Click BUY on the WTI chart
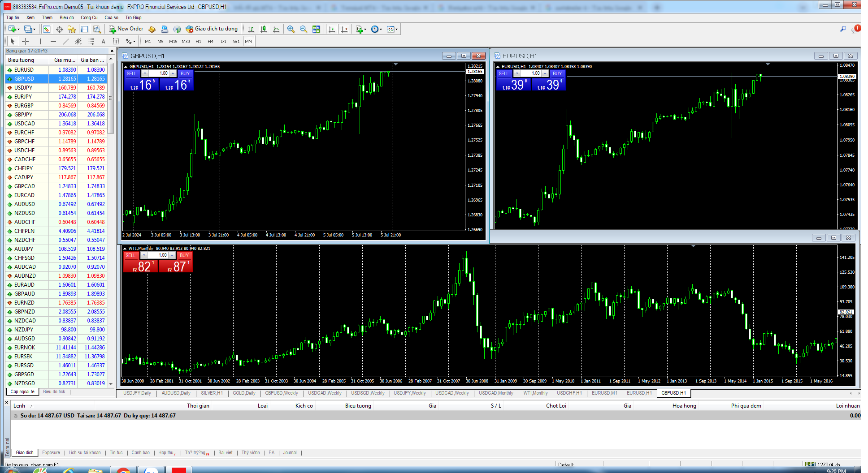Viewport: 868px width, 473px height. tap(184, 255)
